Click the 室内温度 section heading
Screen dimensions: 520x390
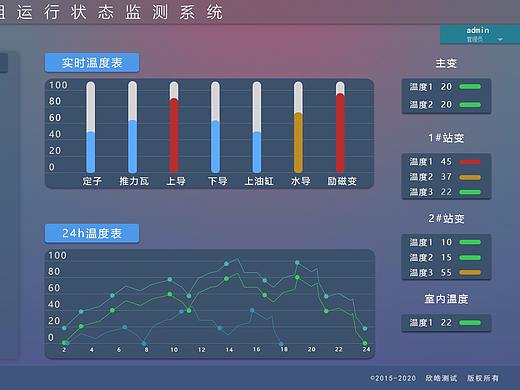coord(446,299)
